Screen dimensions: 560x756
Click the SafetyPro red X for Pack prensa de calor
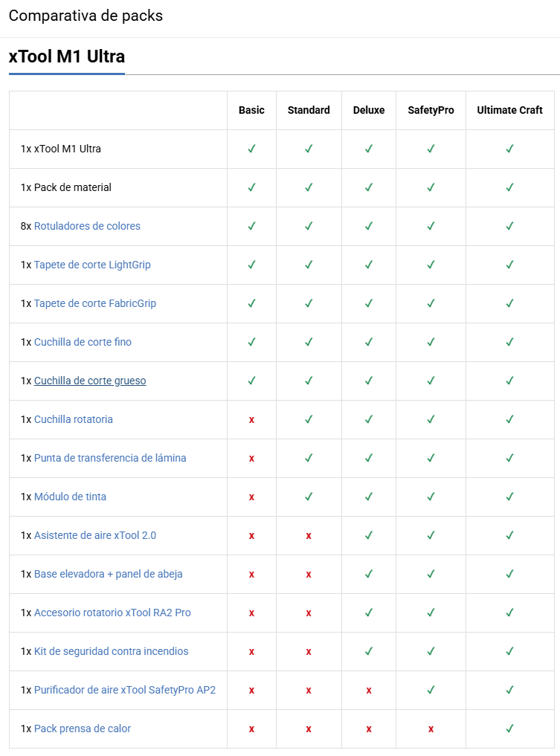coord(431,729)
